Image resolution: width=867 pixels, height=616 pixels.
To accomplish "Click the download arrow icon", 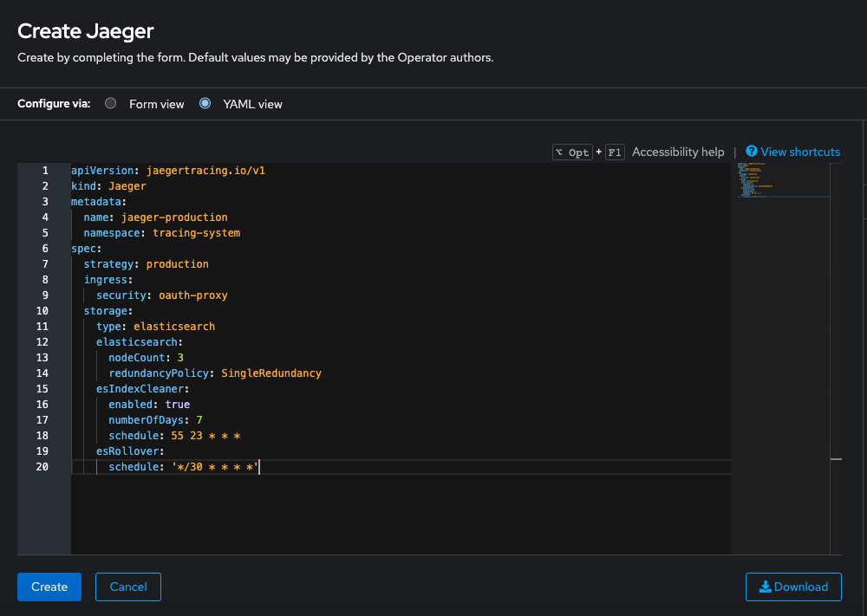I will (766, 587).
